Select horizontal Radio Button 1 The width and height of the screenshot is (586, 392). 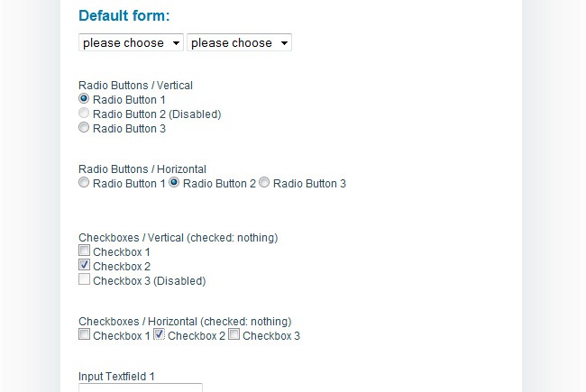pyautogui.click(x=84, y=183)
